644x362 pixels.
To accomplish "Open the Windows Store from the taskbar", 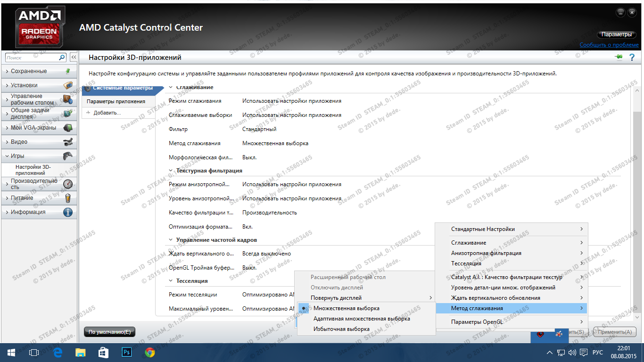I will coord(104,353).
